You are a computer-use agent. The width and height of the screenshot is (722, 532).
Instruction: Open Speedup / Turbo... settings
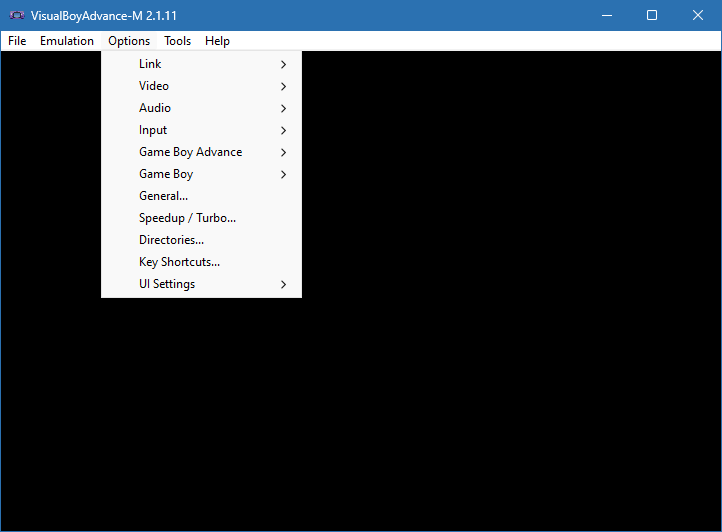[201, 218]
